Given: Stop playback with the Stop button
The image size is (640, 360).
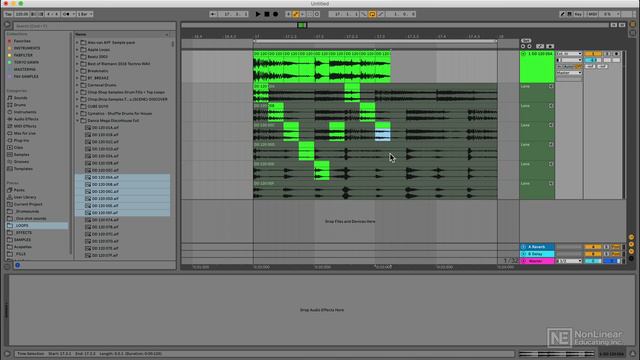Looking at the screenshot, I should click(x=267, y=14).
